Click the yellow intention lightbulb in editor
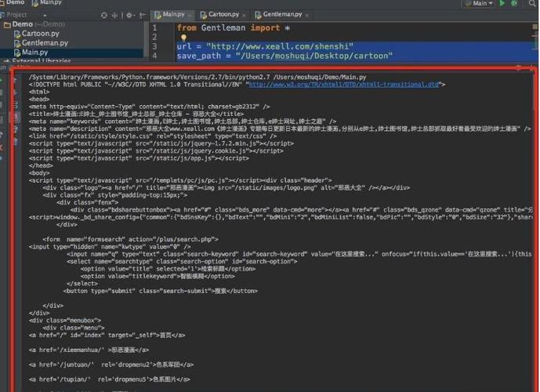 coord(183,37)
